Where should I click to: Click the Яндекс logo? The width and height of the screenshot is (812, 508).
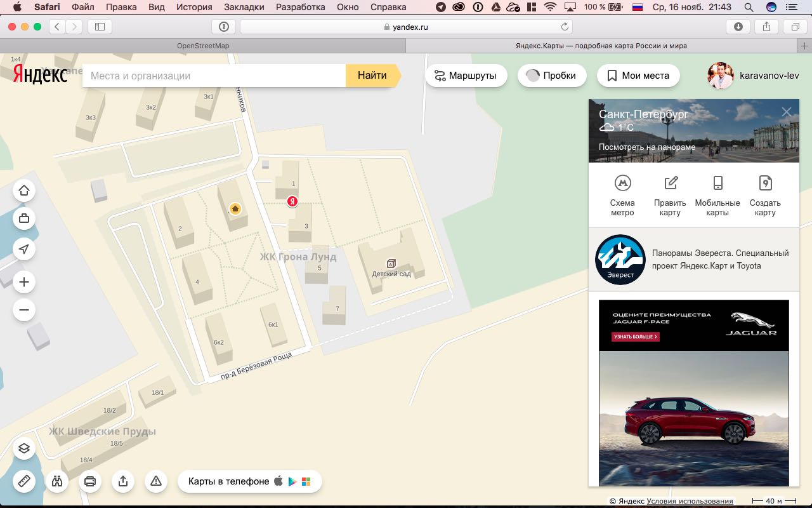40,74
